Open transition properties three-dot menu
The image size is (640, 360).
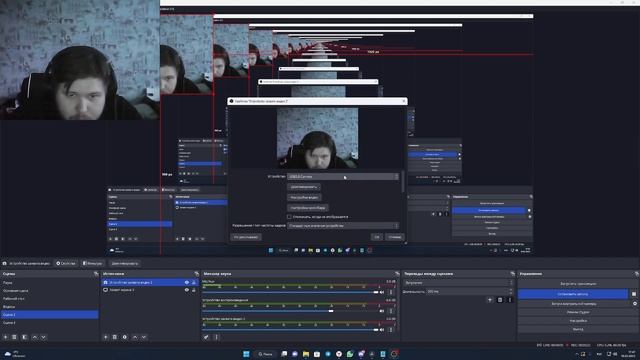pos(509,300)
